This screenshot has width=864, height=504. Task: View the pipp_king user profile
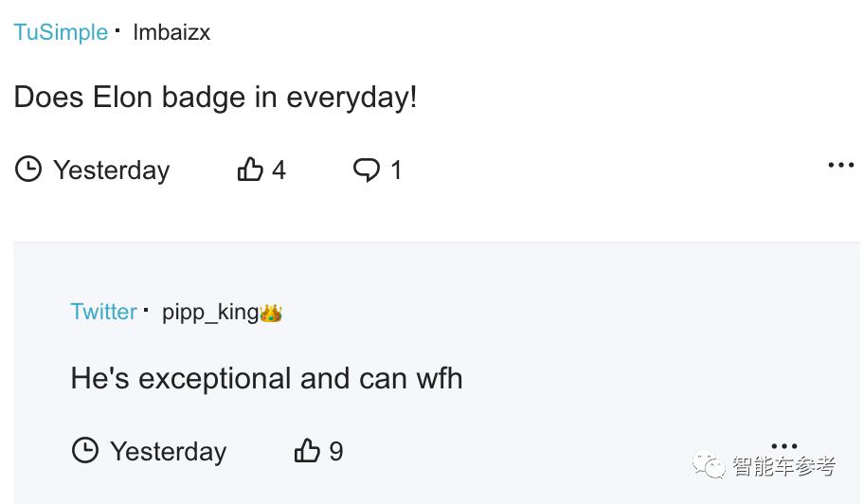point(209,312)
